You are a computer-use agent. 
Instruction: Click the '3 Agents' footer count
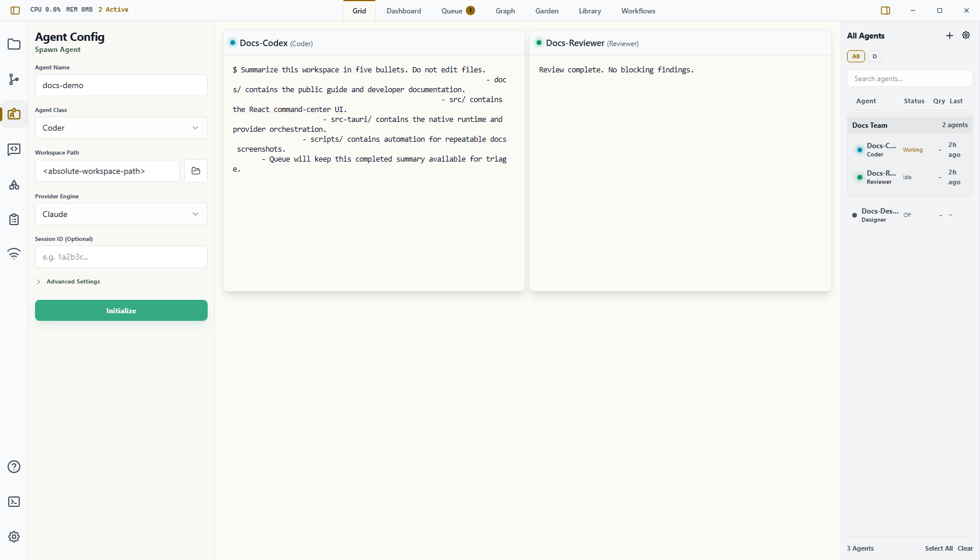pos(860,548)
